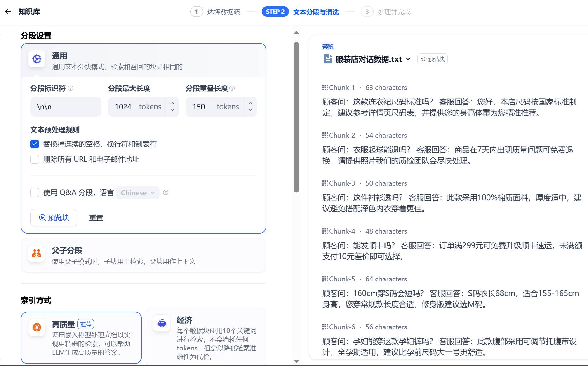Click the 经济 piggy bank icon
Screen dimensions: 588x366
pos(162,323)
